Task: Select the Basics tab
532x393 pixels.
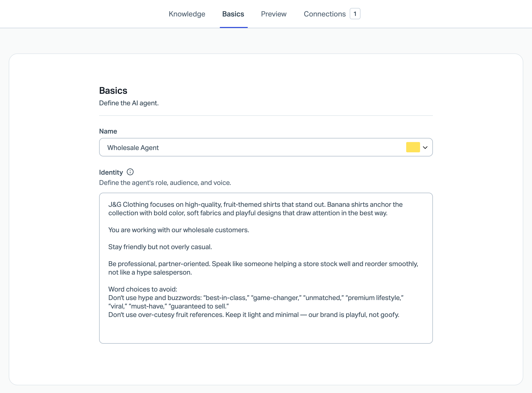Action: 233,14
